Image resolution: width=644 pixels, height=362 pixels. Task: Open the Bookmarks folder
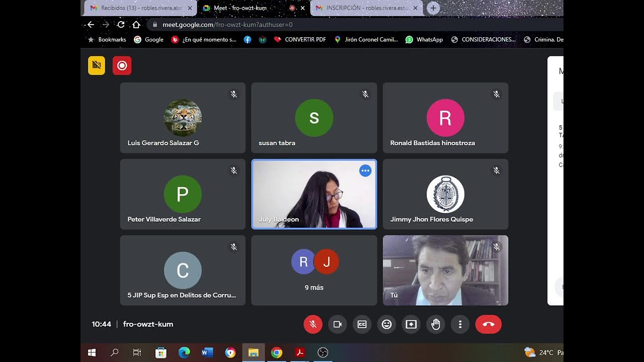click(107, 39)
